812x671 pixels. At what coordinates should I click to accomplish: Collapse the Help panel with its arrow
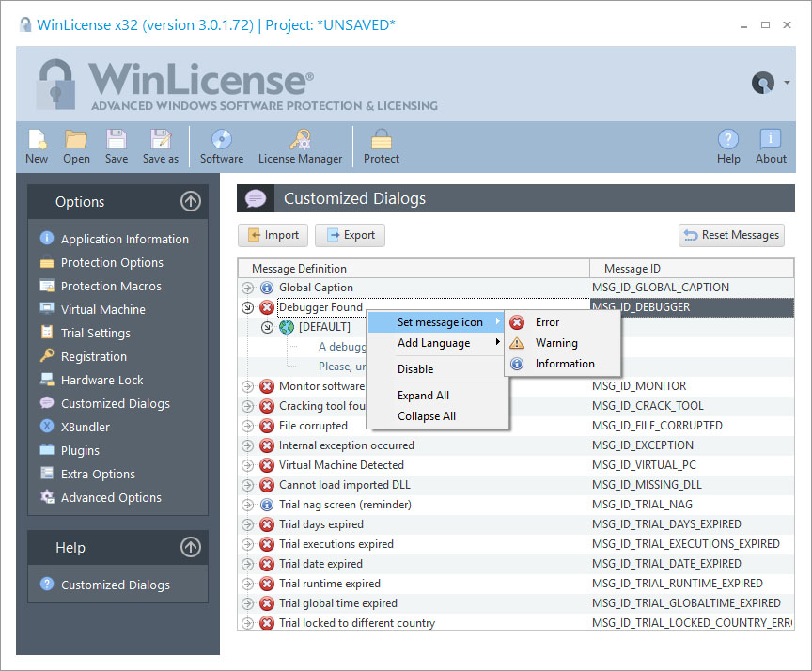pyautogui.click(x=191, y=547)
